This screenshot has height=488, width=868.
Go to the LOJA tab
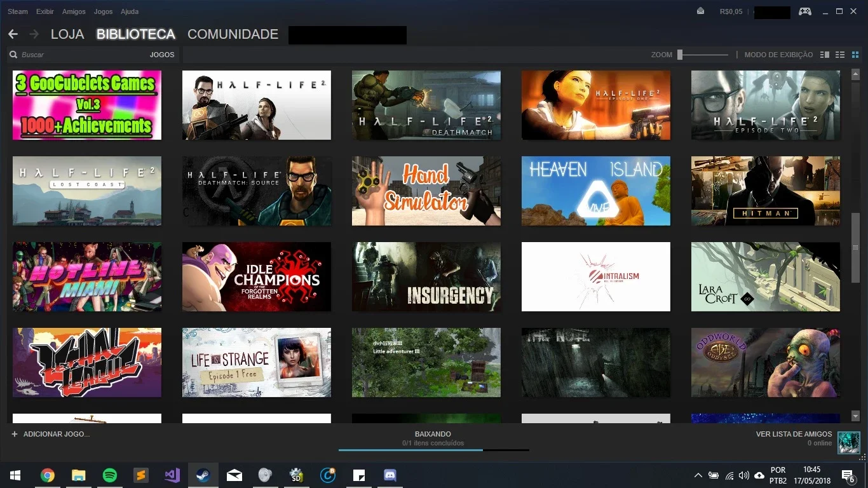pos(67,34)
